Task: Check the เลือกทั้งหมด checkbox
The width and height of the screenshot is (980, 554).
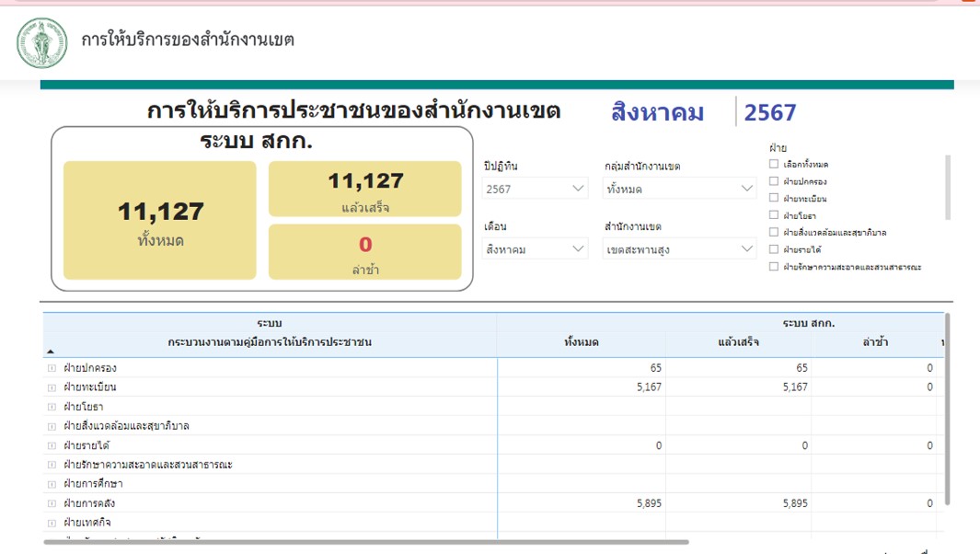Action: click(x=774, y=164)
